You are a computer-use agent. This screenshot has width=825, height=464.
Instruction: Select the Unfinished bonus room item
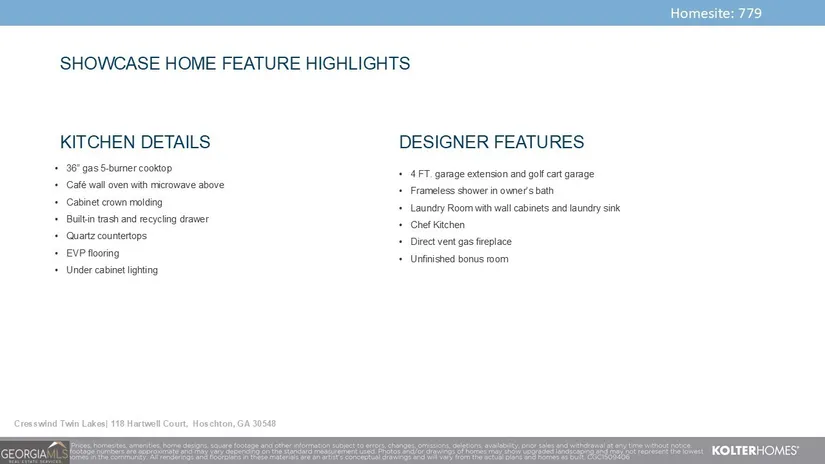(x=459, y=259)
